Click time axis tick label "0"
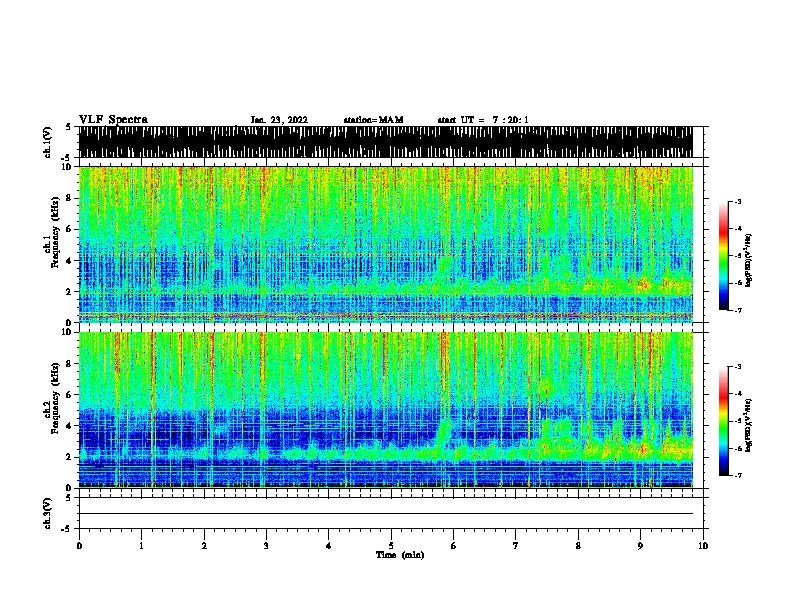The image size is (792, 612). (x=79, y=546)
